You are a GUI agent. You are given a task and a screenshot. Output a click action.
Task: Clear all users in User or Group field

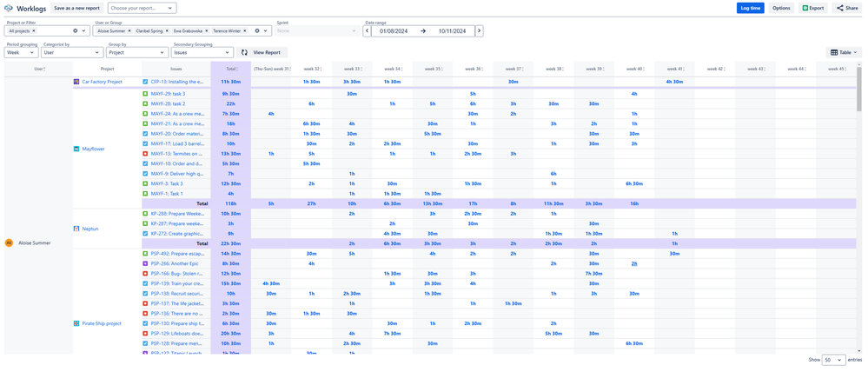tap(257, 31)
